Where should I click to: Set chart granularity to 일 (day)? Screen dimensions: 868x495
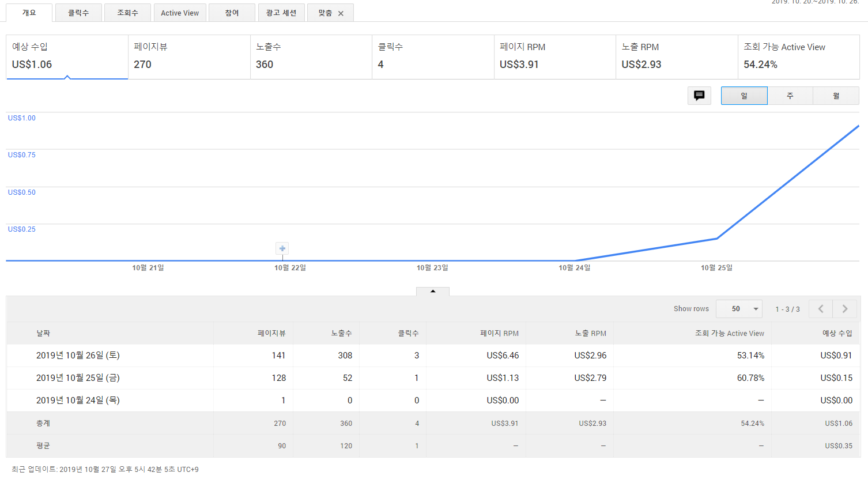click(x=744, y=96)
